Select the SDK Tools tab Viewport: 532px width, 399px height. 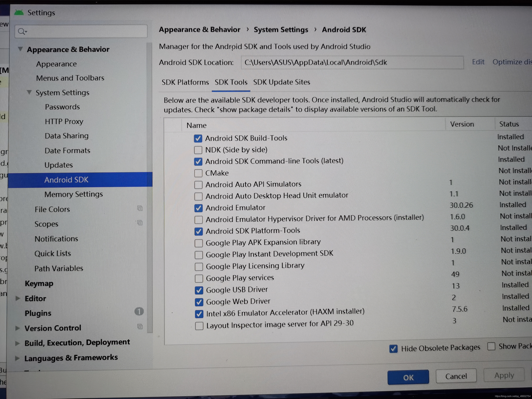[x=231, y=82]
